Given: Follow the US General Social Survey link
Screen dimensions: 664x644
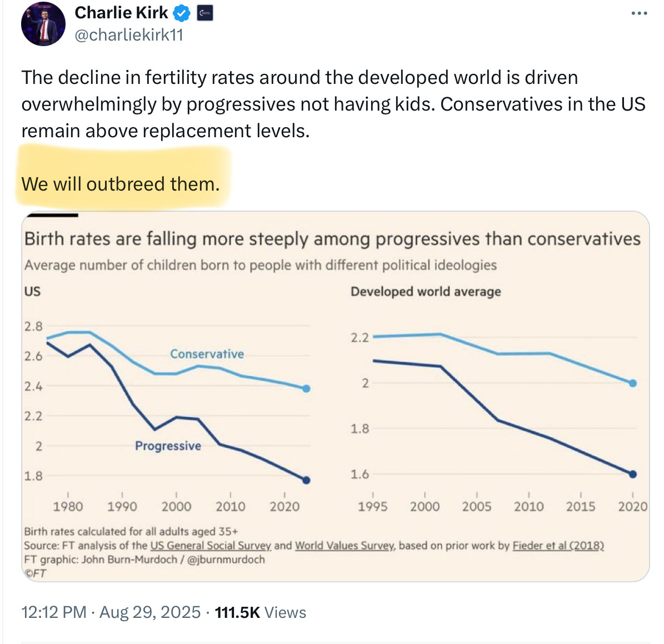Looking at the screenshot, I should 211,545.
